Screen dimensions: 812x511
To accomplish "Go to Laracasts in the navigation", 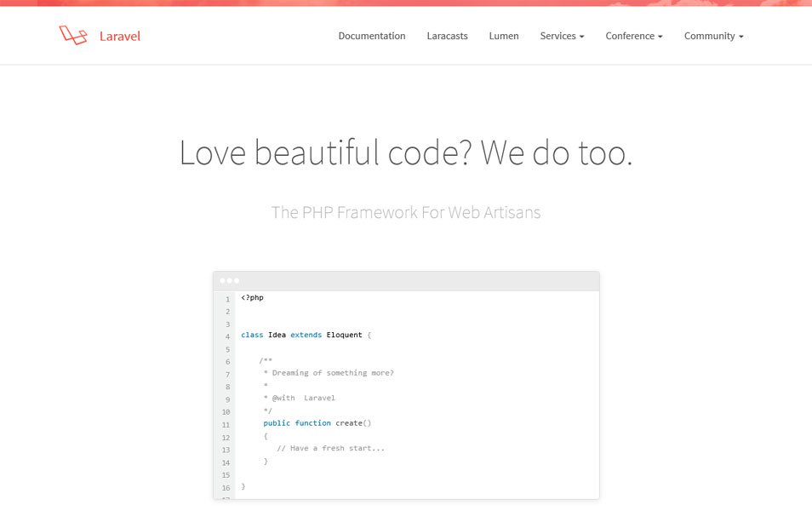I will (447, 36).
